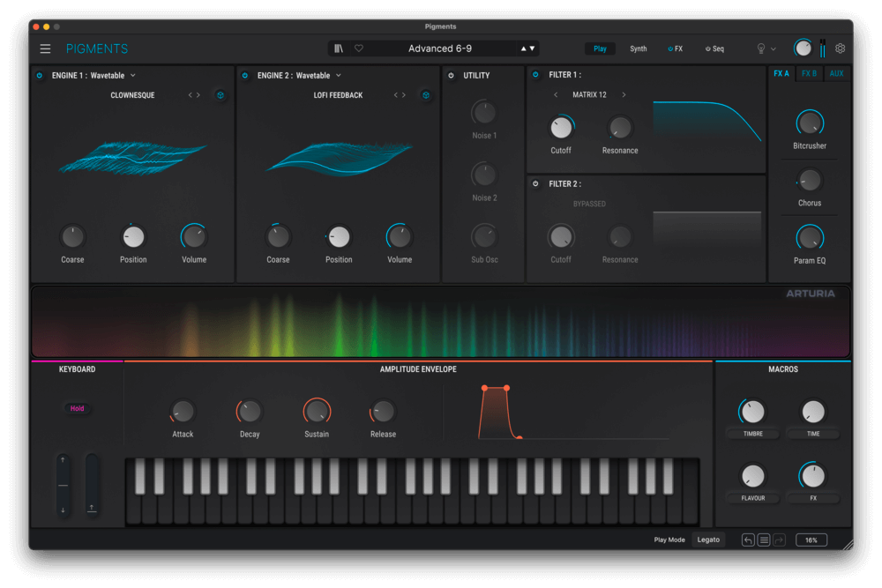
Task: Open the edit history list icon
Action: (x=764, y=540)
